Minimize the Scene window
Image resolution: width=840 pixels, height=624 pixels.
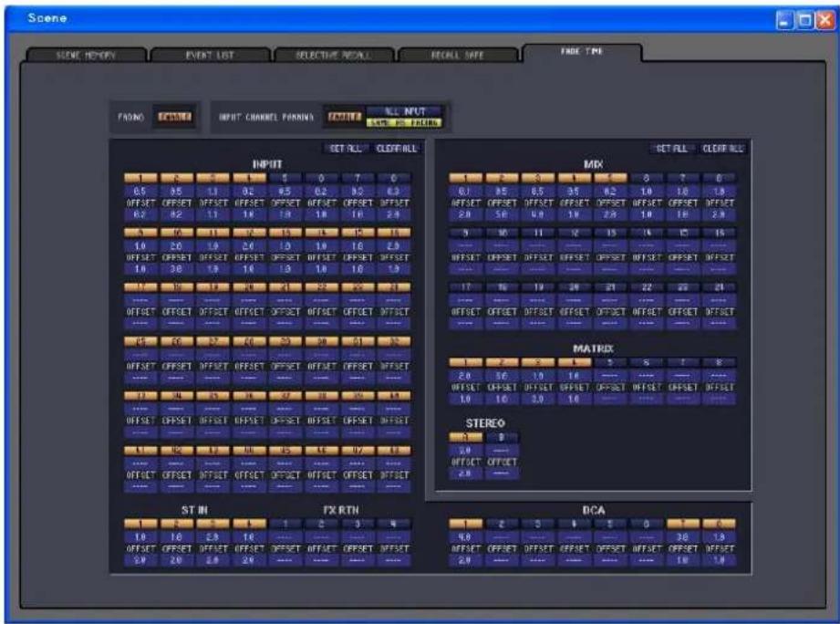pyautogui.click(x=785, y=21)
